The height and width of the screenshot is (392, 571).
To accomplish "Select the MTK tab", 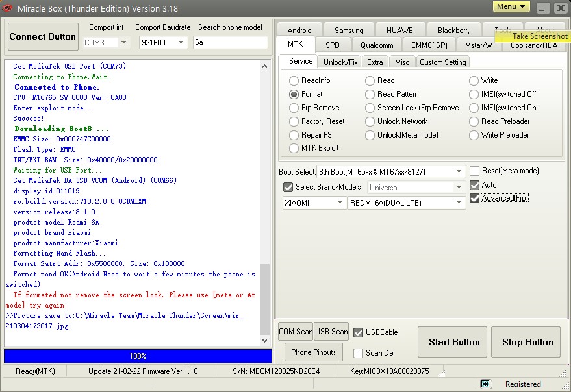I will coord(296,44).
